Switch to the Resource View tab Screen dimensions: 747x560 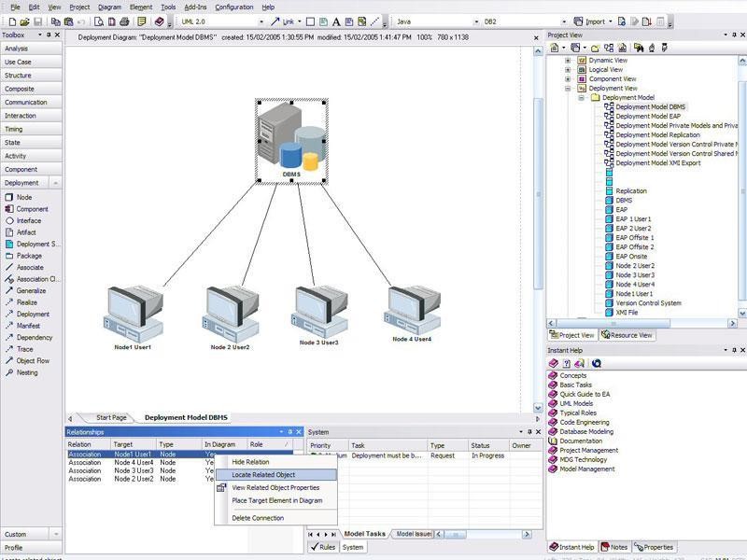click(627, 335)
